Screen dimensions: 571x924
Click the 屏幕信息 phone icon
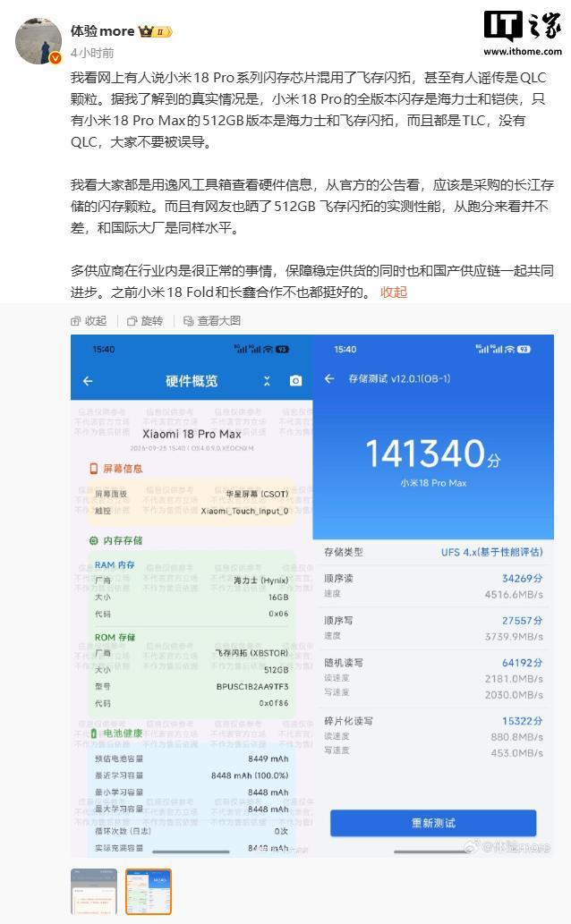[x=93, y=469]
